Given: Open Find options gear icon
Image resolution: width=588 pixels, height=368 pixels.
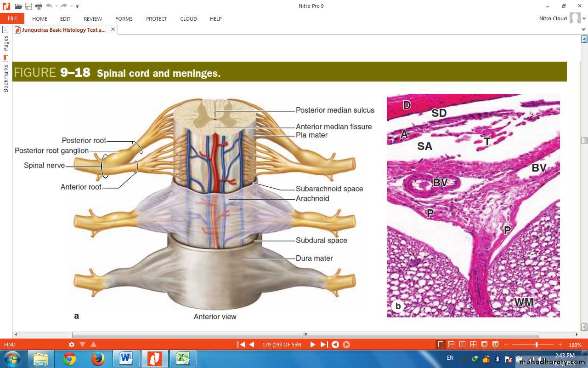Looking at the screenshot, I should [x=71, y=345].
